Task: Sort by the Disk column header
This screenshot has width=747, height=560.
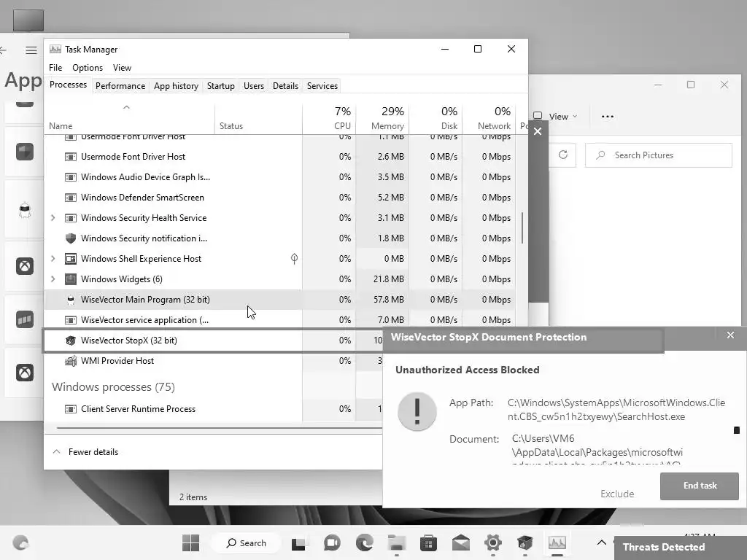Action: [436, 117]
